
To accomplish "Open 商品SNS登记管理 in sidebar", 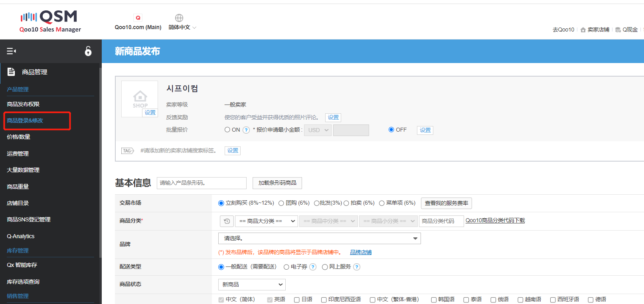I will (x=28, y=219).
